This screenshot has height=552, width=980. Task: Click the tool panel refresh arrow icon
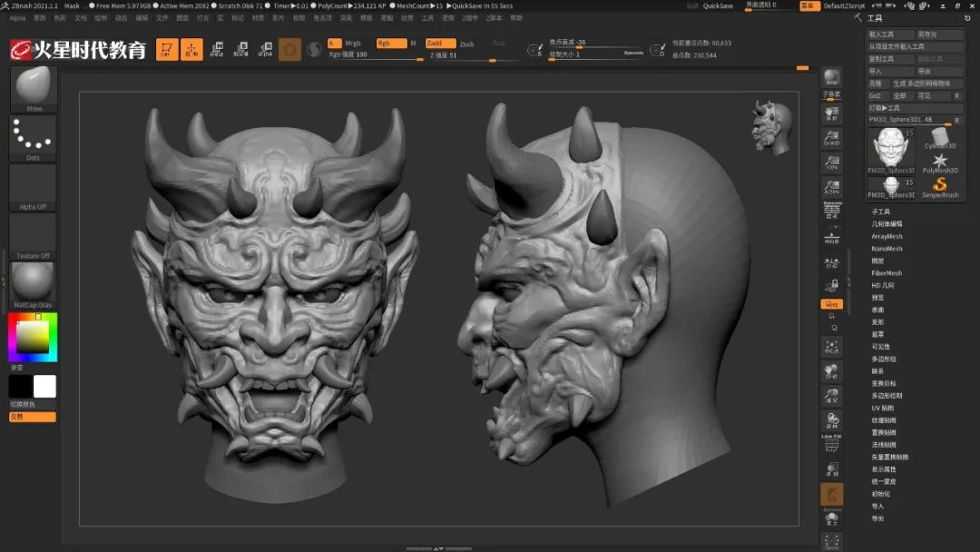click(967, 18)
